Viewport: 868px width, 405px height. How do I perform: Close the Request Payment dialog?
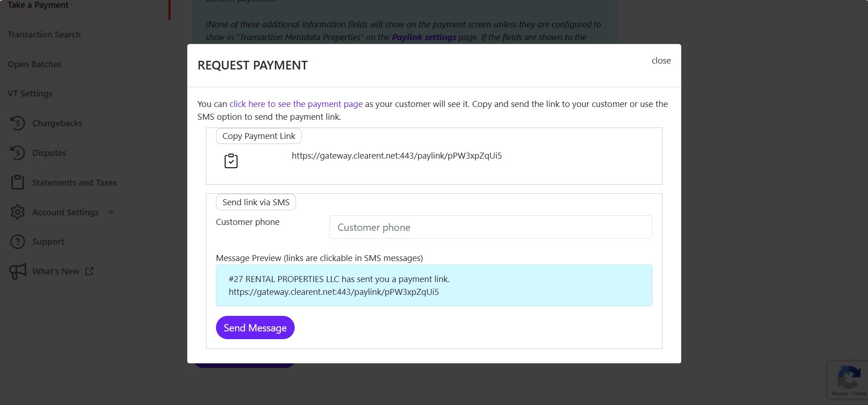661,61
